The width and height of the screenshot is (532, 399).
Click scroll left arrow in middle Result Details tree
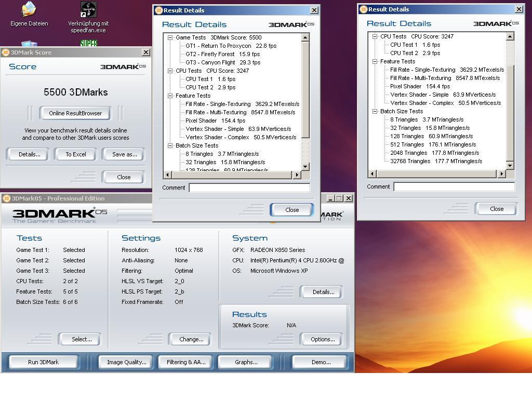point(168,175)
